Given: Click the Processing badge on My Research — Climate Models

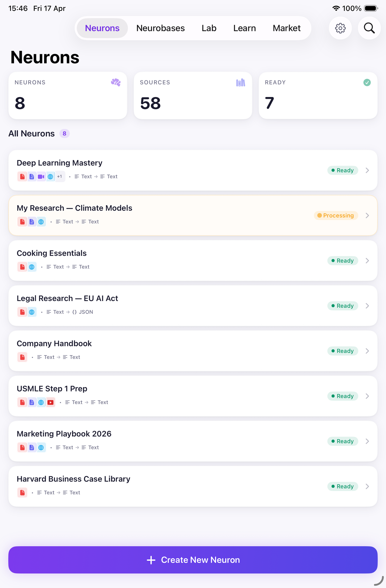Looking at the screenshot, I should click(x=336, y=216).
